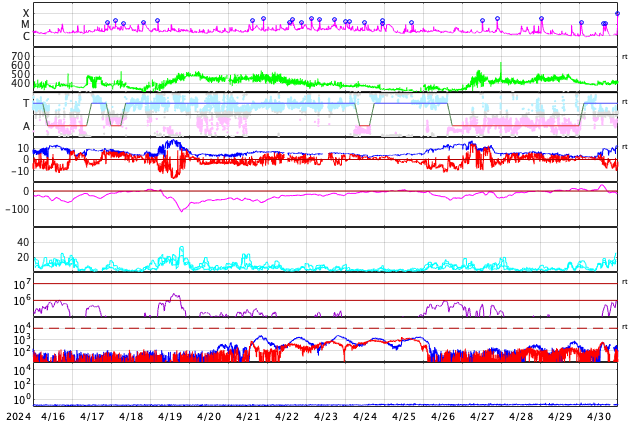This screenshot has height=424, width=634.
Task: Select the 4/28 date label
Action: pos(521,416)
